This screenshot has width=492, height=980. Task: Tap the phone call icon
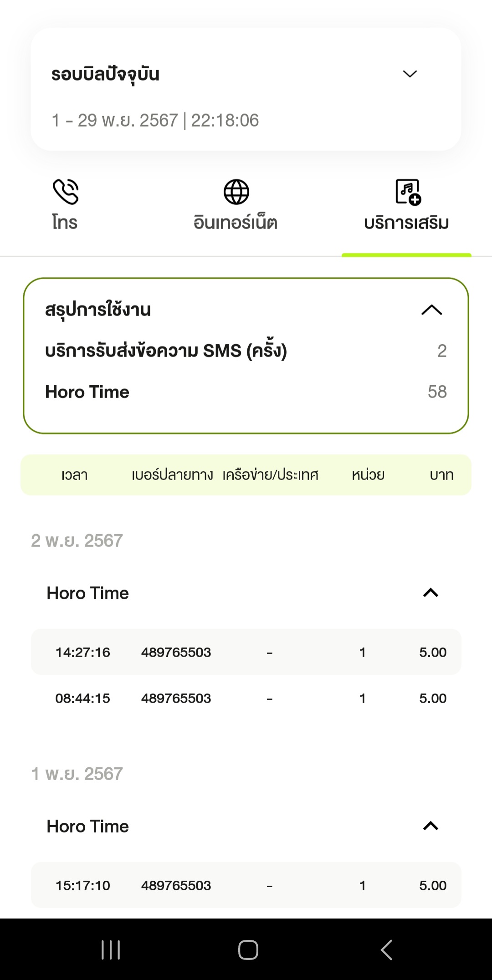(66, 192)
